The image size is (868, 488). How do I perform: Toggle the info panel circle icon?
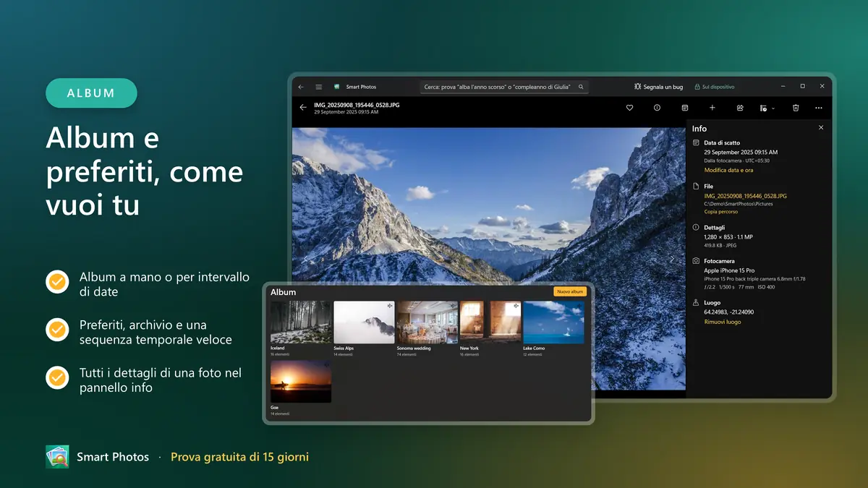click(x=657, y=108)
